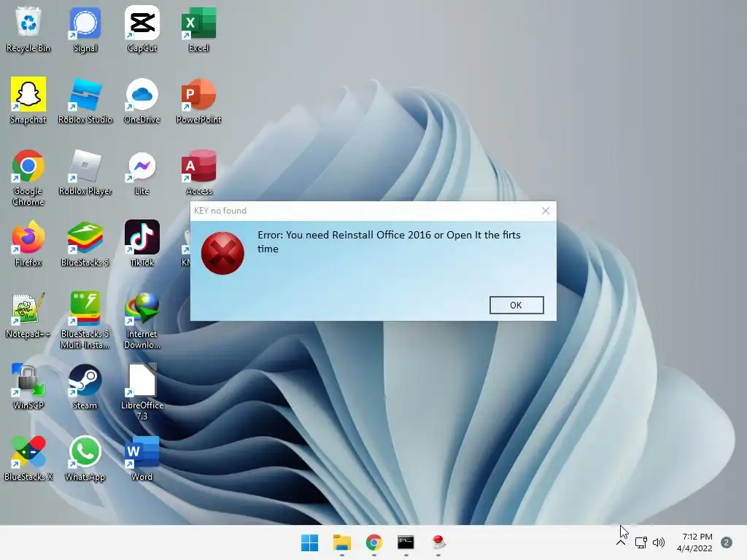Click the red button app on taskbar

point(438,542)
